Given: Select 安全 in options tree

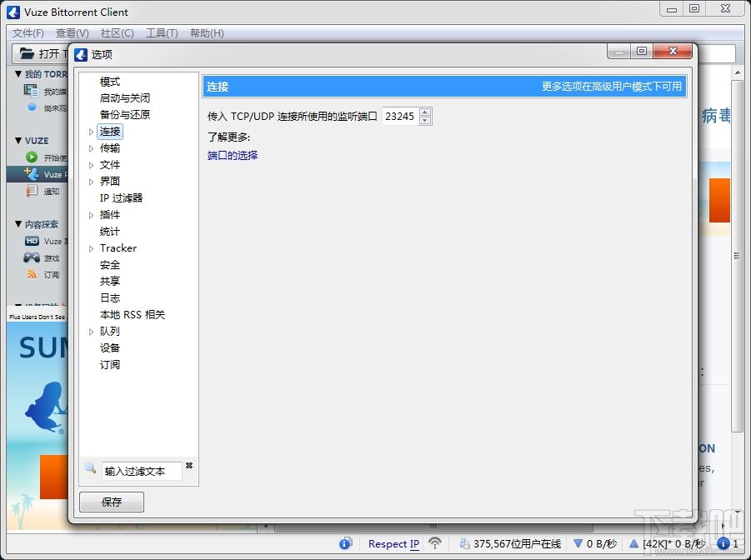Looking at the screenshot, I should [x=110, y=264].
